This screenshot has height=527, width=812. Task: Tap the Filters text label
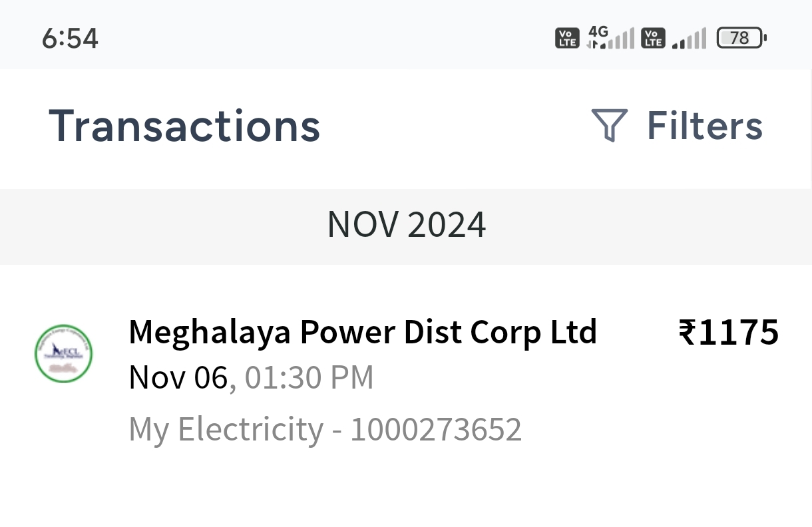(x=705, y=125)
